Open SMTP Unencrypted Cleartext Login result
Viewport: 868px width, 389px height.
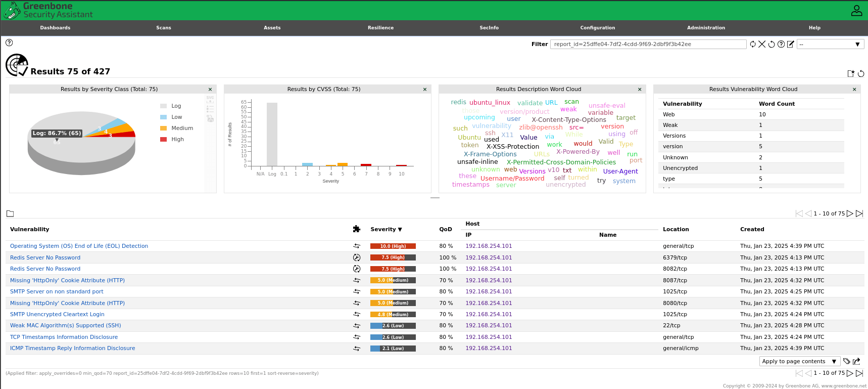click(x=57, y=314)
